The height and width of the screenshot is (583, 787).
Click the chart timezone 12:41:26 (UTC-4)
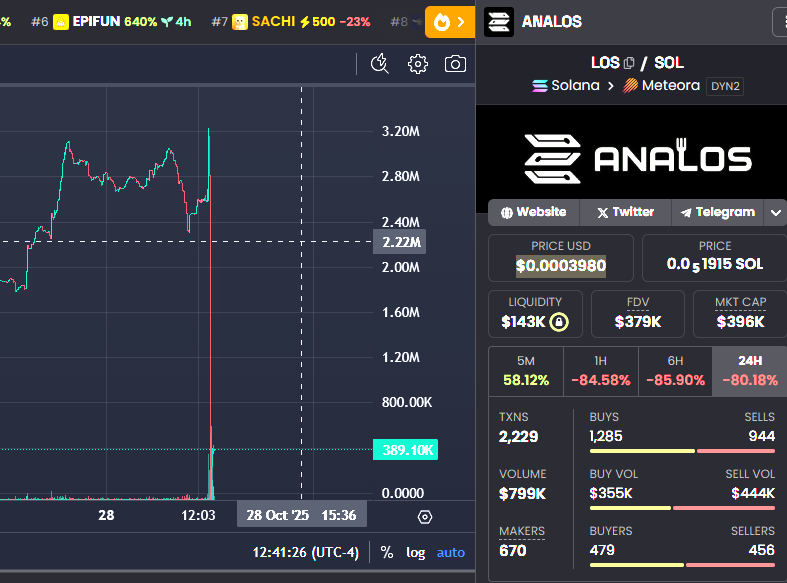pyautogui.click(x=306, y=552)
